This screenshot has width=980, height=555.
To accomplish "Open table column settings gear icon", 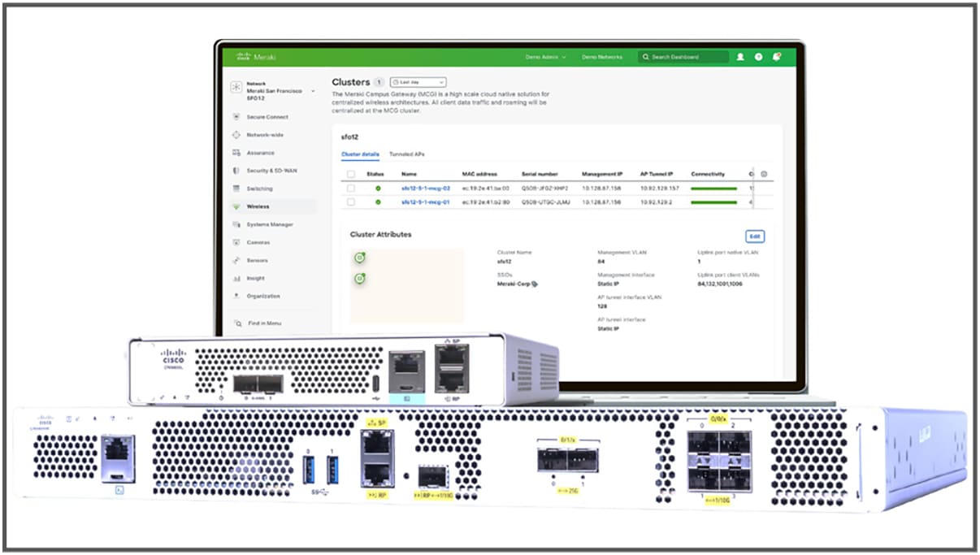I will pyautogui.click(x=764, y=174).
